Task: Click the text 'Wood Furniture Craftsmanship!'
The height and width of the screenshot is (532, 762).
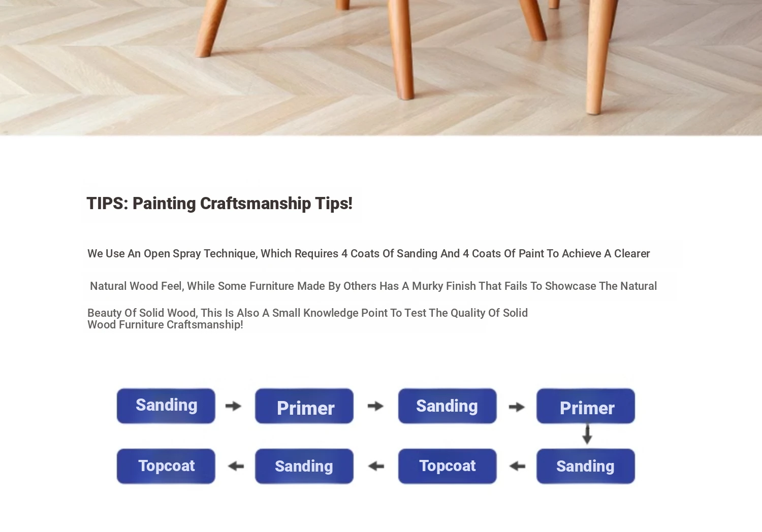Action: tap(165, 325)
